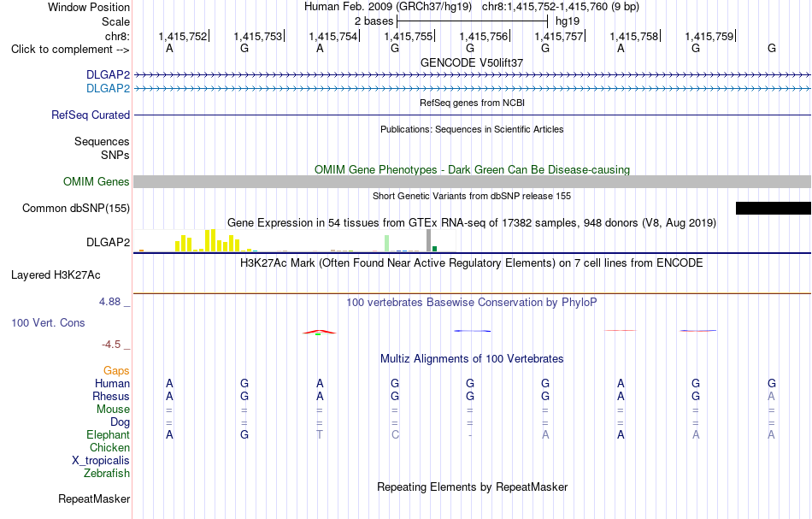Click the H3K27Ac Mark track title

tap(472, 263)
